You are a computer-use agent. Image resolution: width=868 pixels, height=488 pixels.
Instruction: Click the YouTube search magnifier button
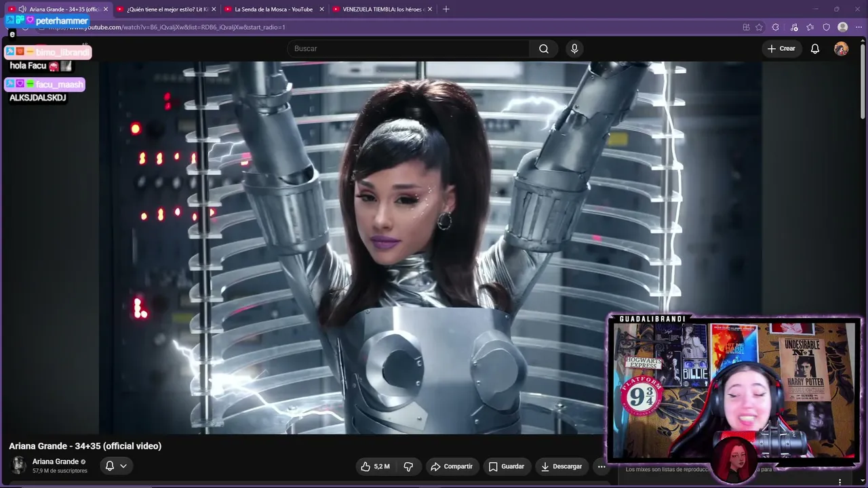544,49
